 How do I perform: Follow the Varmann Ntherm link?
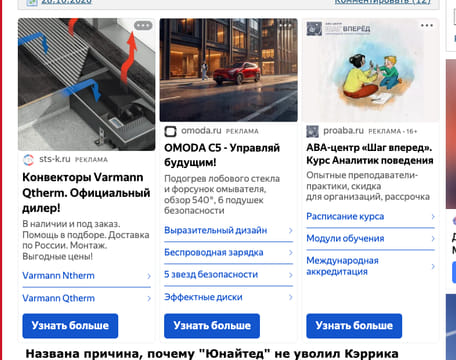[x=58, y=276]
